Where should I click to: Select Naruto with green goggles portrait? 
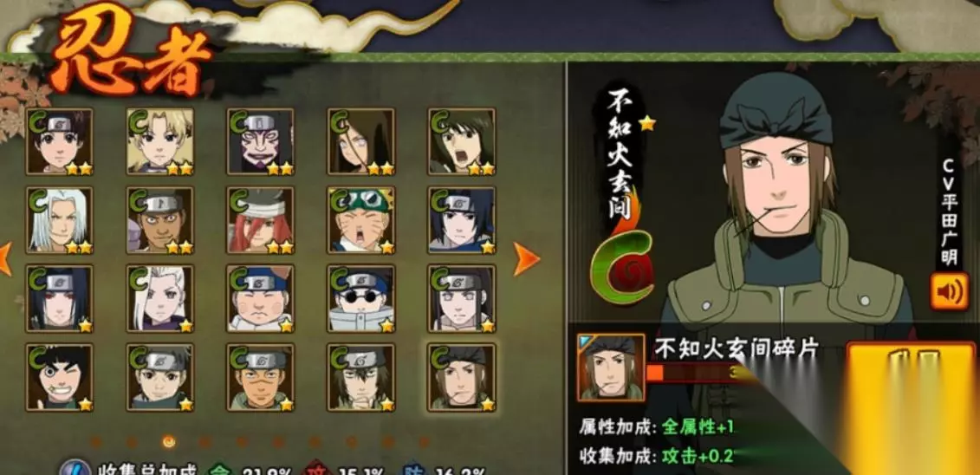click(x=360, y=220)
